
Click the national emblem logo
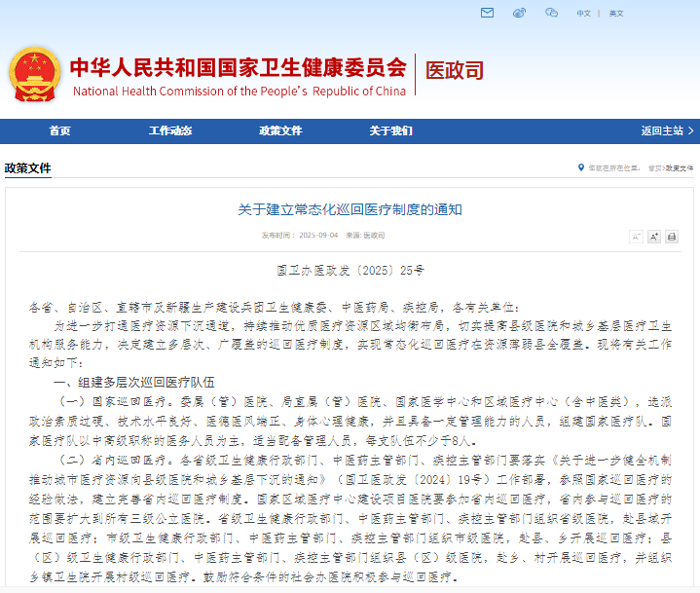click(x=34, y=73)
